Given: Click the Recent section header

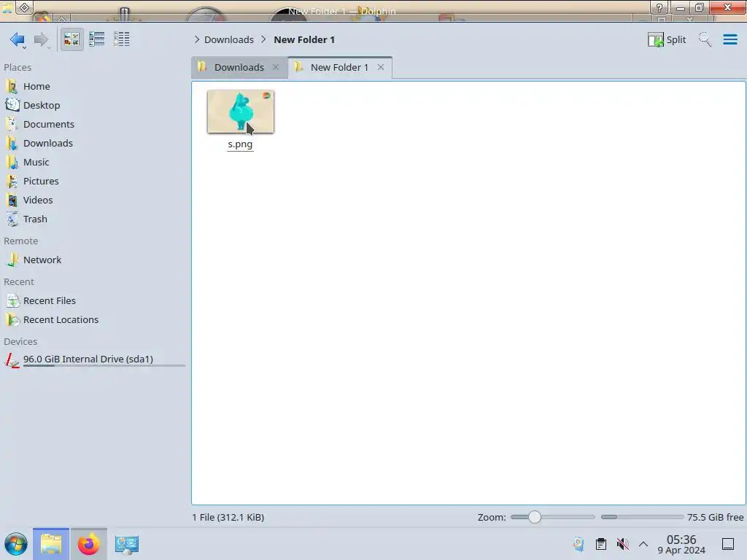Looking at the screenshot, I should click(19, 282).
